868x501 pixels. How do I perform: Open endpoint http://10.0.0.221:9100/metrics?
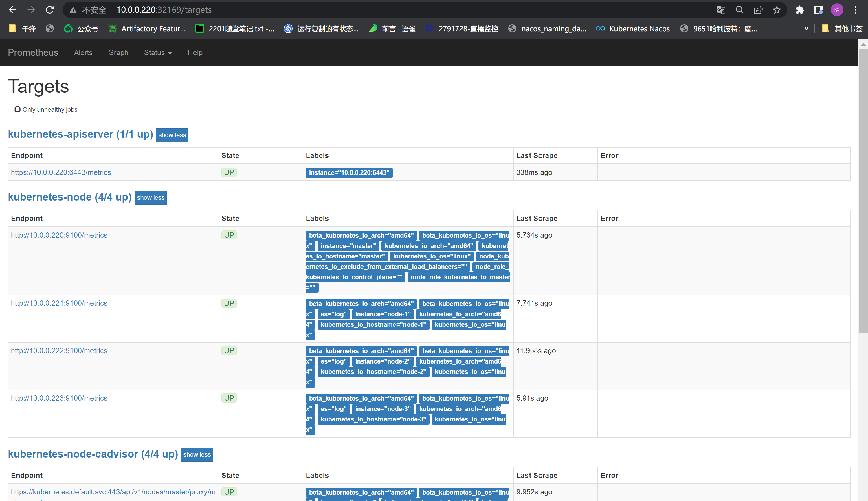pos(59,303)
